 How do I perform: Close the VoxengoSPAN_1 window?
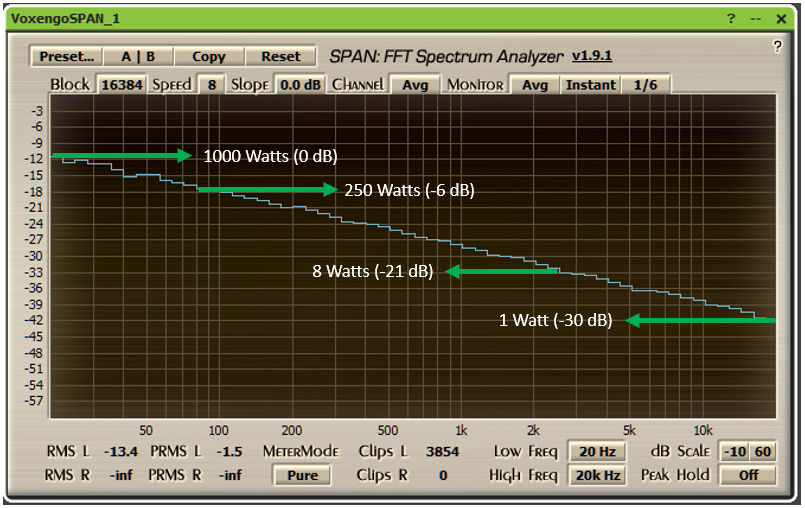point(781,20)
